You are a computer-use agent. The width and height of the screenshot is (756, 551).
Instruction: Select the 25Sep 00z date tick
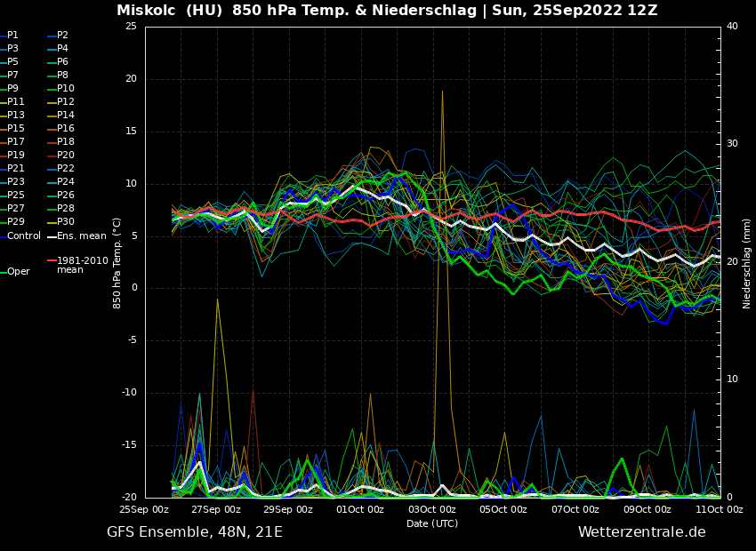pyautogui.click(x=145, y=509)
